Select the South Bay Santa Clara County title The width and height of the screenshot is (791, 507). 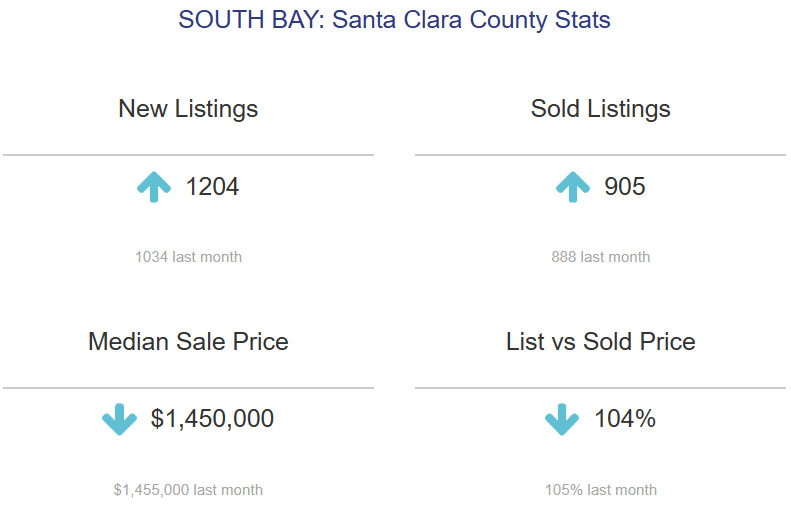point(394,20)
